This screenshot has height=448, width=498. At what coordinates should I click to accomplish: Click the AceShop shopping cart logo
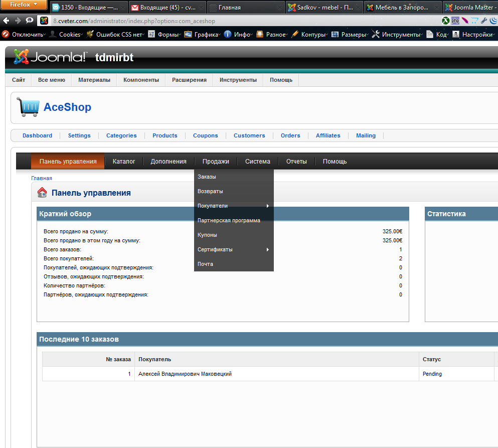click(28, 107)
